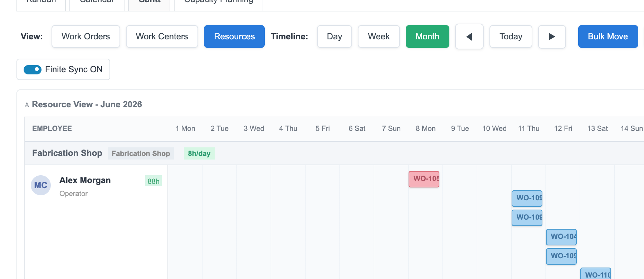Turn off the Finite Sync toggle
The width and height of the screenshot is (644, 279).
(33, 69)
